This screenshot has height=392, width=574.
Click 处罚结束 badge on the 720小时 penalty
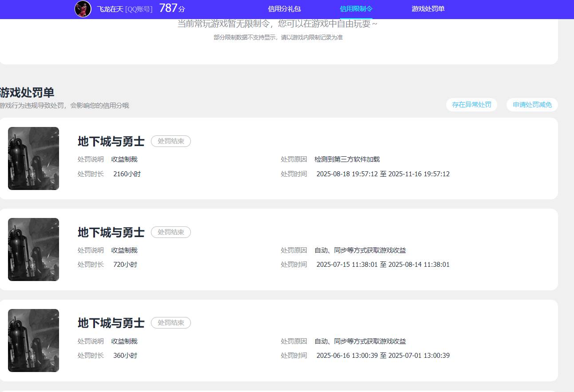(x=171, y=232)
